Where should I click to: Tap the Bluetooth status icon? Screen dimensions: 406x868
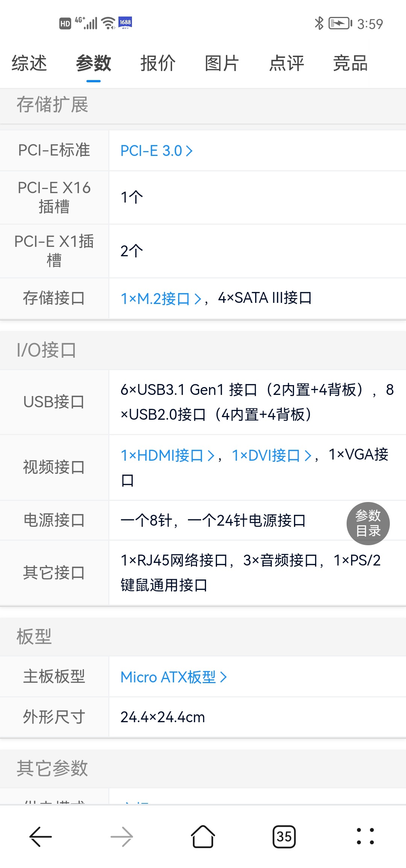pyautogui.click(x=319, y=23)
